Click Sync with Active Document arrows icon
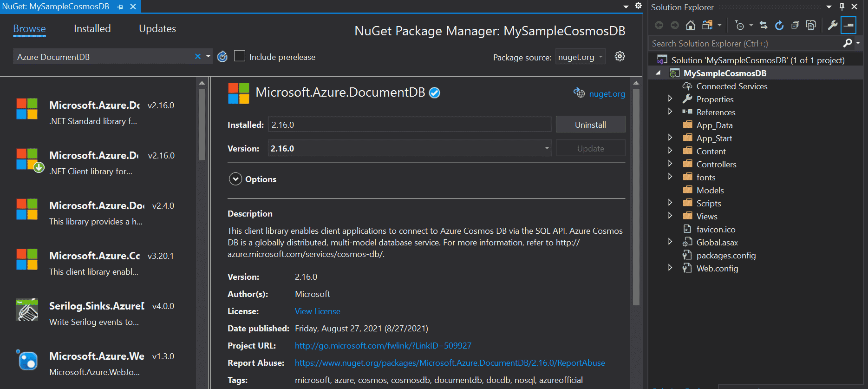The image size is (868, 389). (x=764, y=25)
